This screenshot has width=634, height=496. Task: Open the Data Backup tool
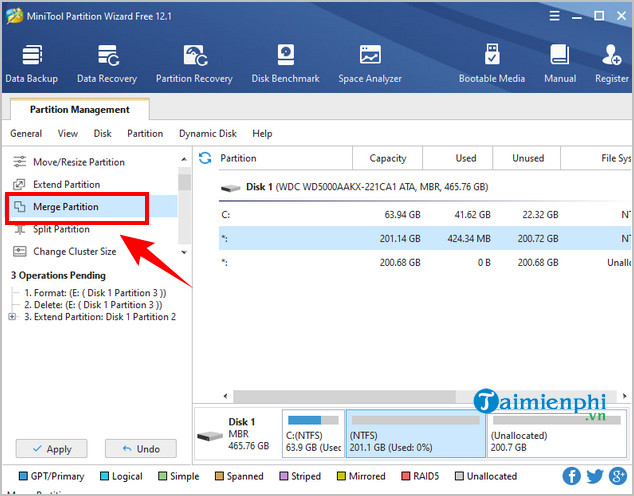pos(32,64)
